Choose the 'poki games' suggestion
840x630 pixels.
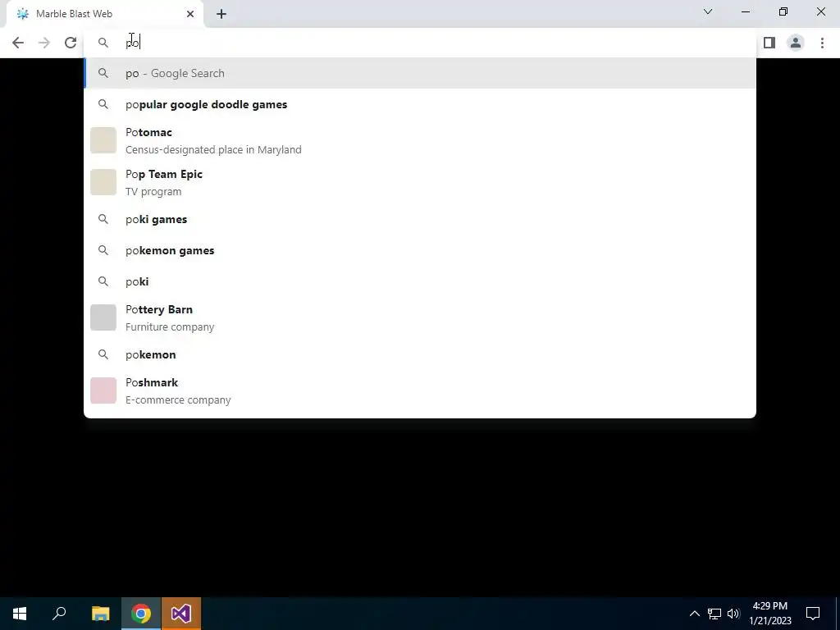(419, 219)
